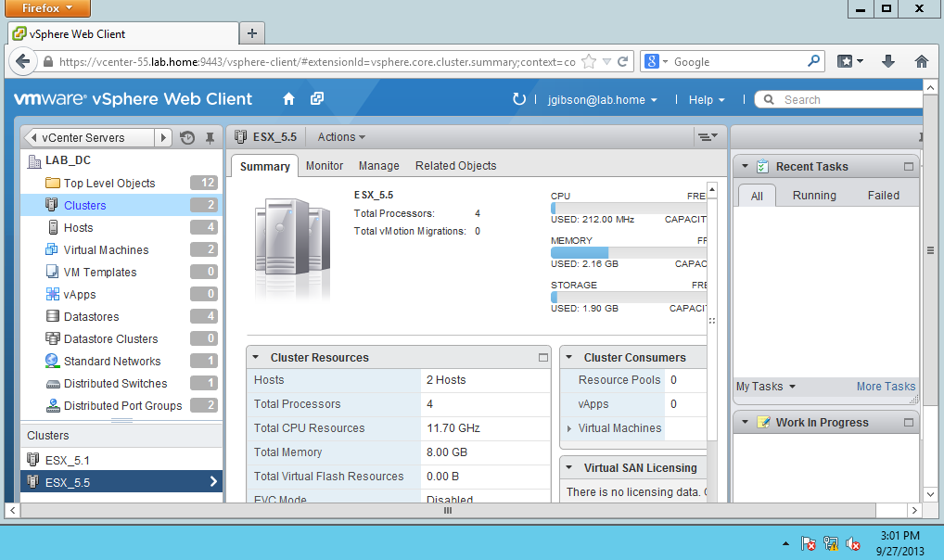The width and height of the screenshot is (944, 560).
Task: Select the Failed tab in Recent Tasks
Action: [883, 195]
